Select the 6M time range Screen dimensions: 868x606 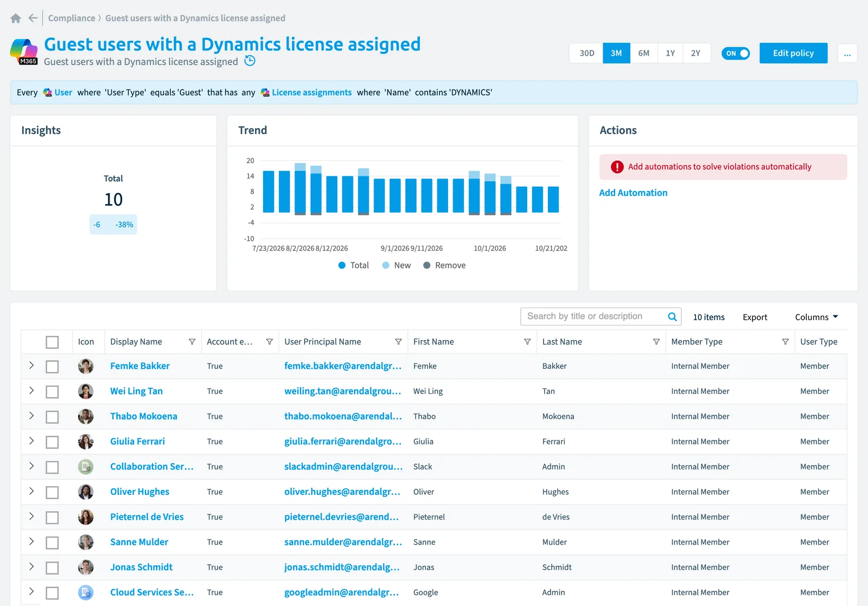click(644, 53)
